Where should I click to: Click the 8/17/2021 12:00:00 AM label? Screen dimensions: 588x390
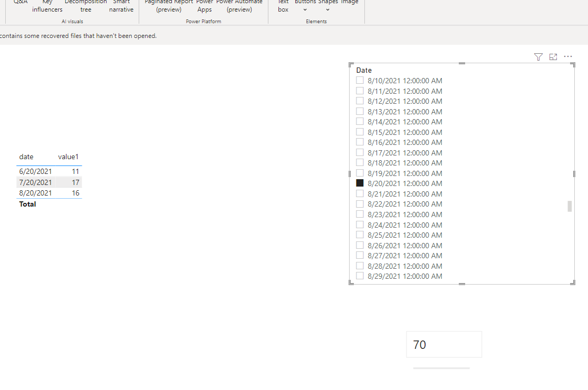(404, 153)
